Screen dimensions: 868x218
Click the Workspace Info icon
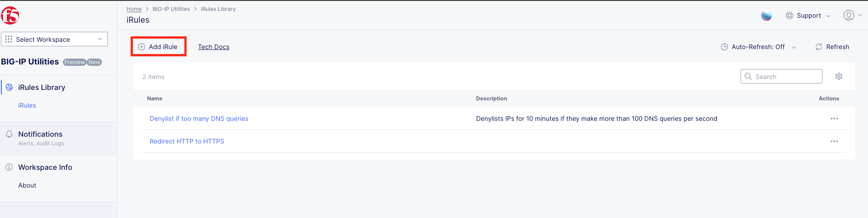(9, 167)
